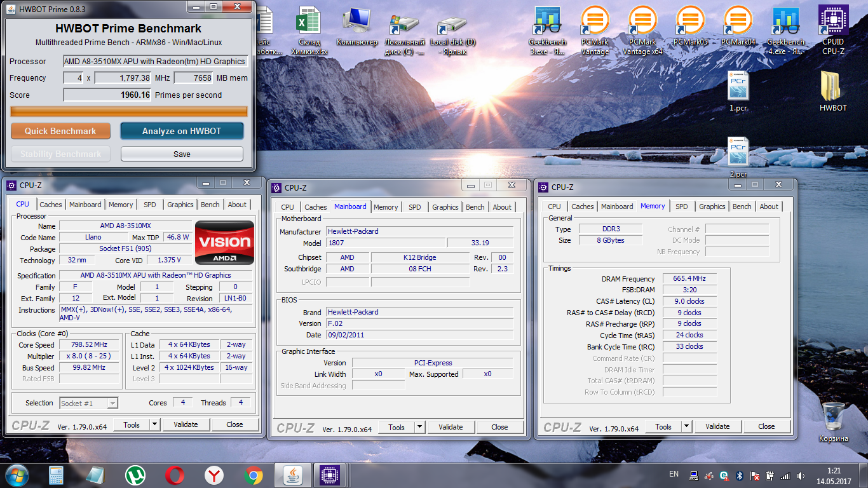The height and width of the screenshot is (488, 868).
Task: Click the Manufacturer field Hewlett-Packard
Action: (419, 232)
